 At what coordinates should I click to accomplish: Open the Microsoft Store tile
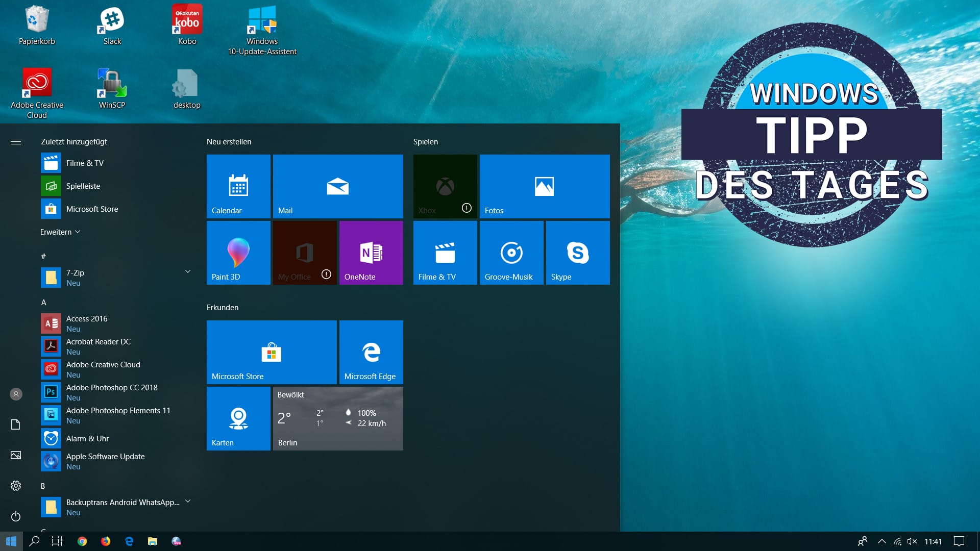click(x=272, y=352)
